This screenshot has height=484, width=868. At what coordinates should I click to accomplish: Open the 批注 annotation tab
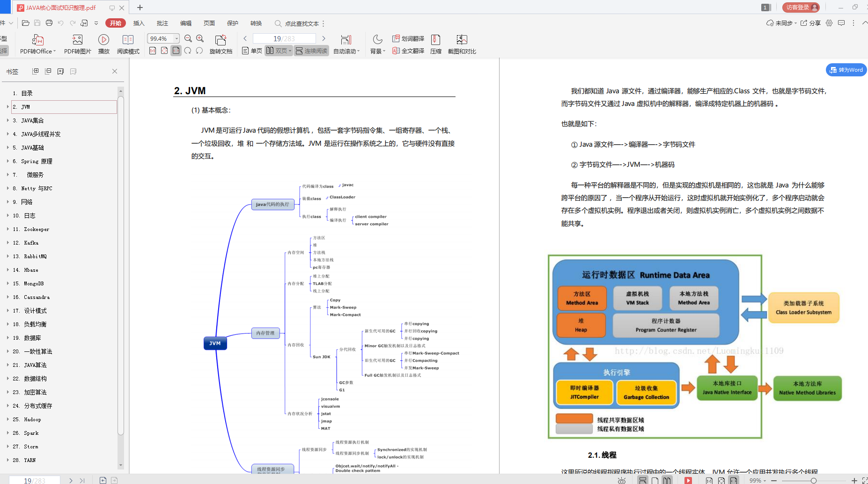pos(162,23)
